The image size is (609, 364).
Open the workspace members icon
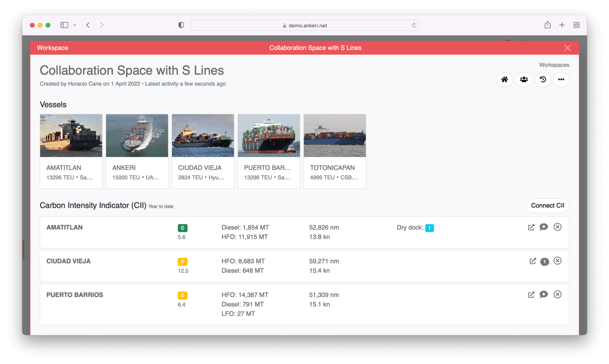(524, 80)
